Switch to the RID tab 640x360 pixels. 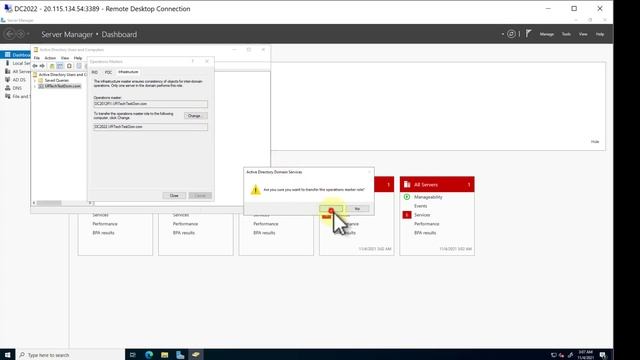click(x=95, y=72)
